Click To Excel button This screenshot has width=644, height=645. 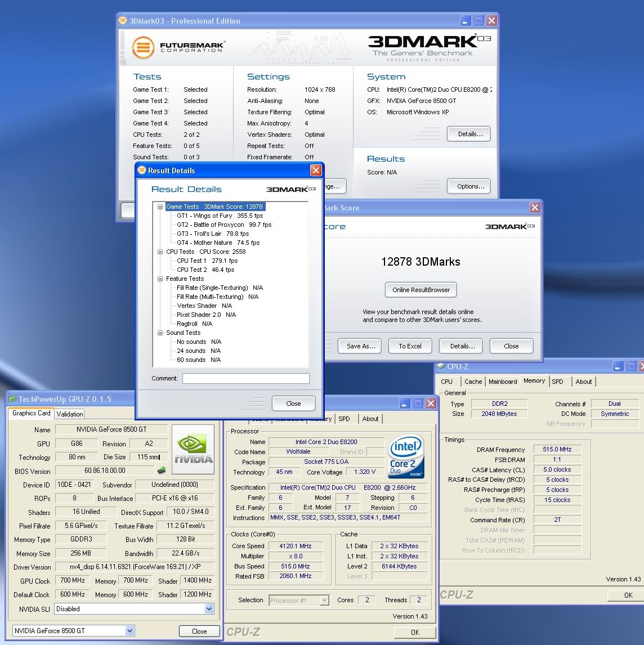[410, 346]
